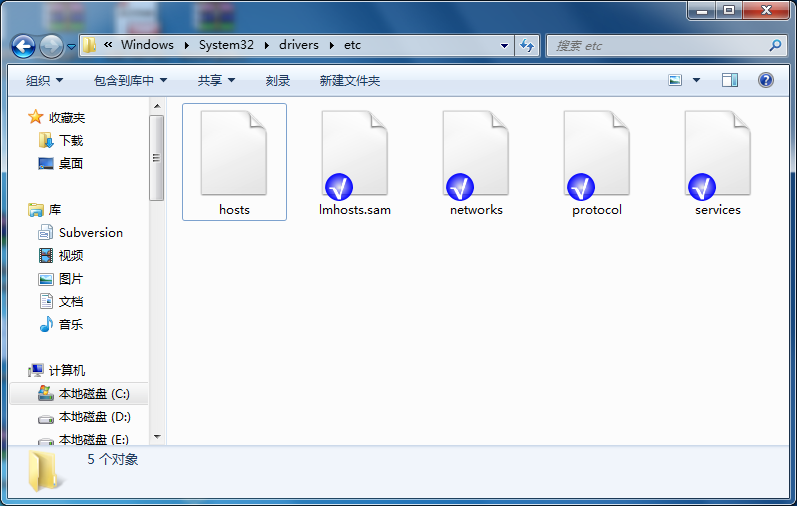Image resolution: width=797 pixels, height=506 pixels.
Task: Open the 包含到库中 menu
Action: tap(131, 80)
